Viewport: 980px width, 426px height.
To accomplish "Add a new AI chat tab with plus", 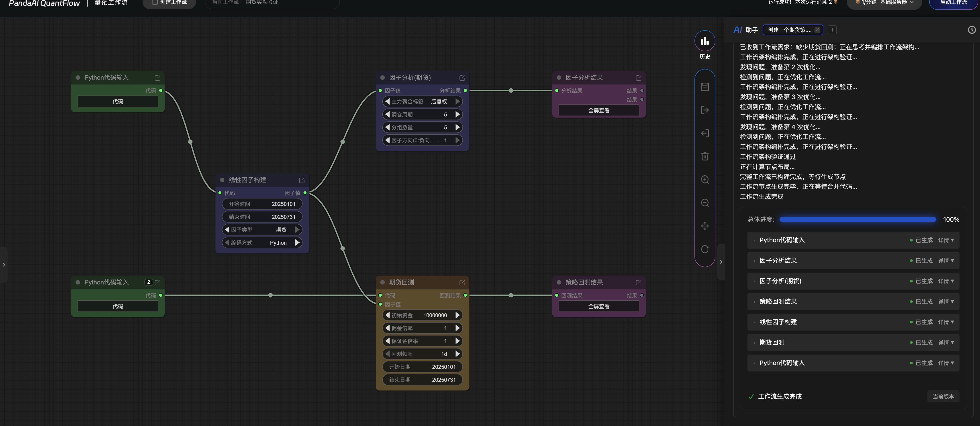I will (x=832, y=30).
